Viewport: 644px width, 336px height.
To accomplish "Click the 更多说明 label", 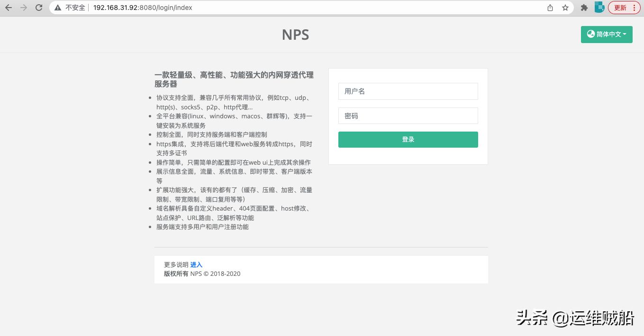I will 176,265.
